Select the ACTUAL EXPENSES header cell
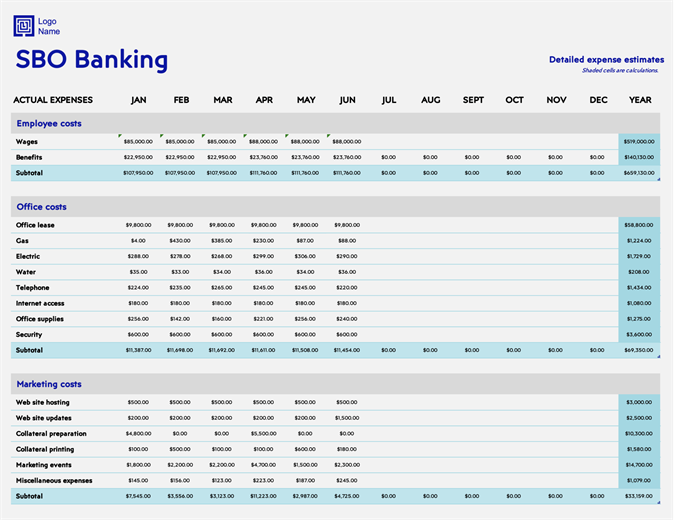This screenshot has width=675, height=520. tap(53, 100)
